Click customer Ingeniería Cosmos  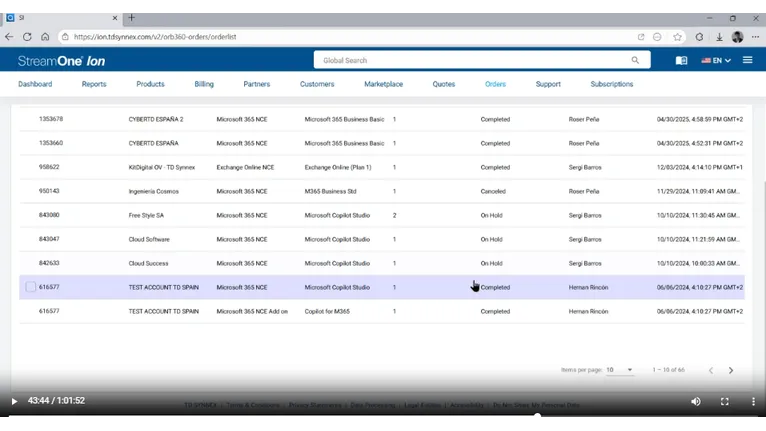(153, 191)
